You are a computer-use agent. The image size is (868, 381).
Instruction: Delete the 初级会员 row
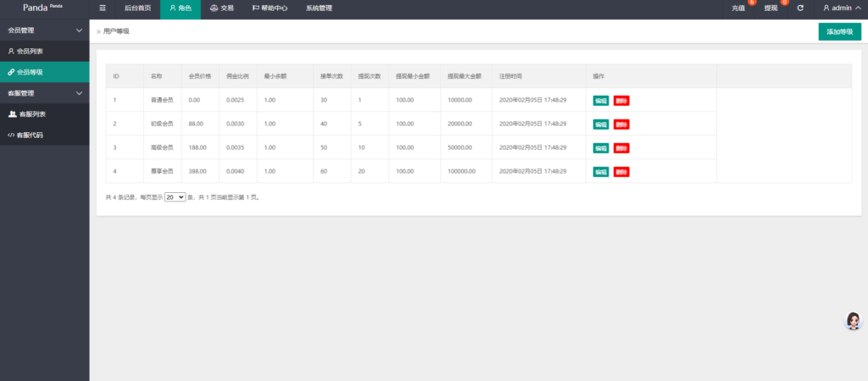[621, 124]
